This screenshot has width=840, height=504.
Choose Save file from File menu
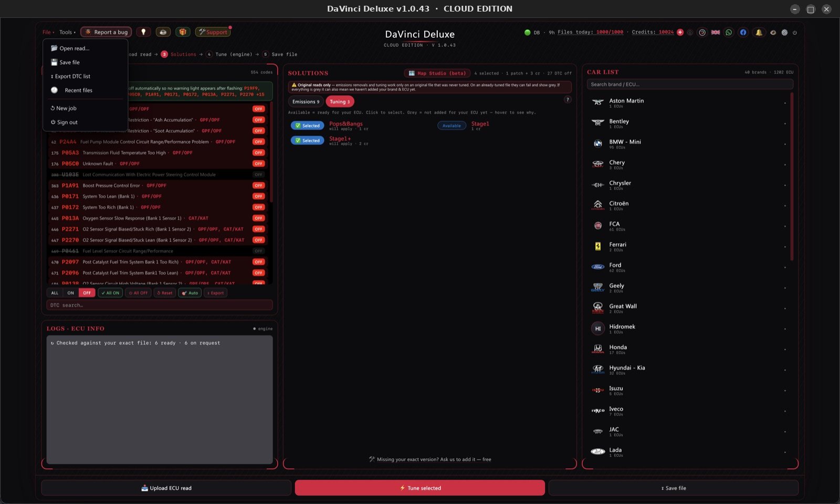85,62
